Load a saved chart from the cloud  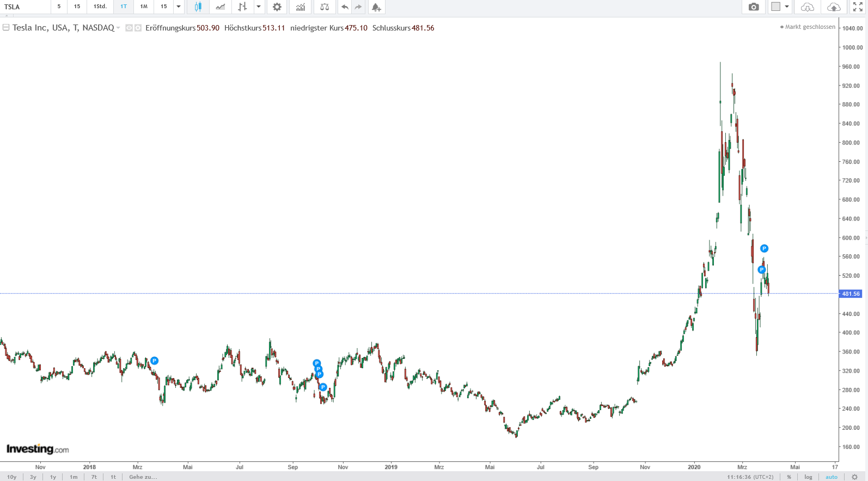808,7
